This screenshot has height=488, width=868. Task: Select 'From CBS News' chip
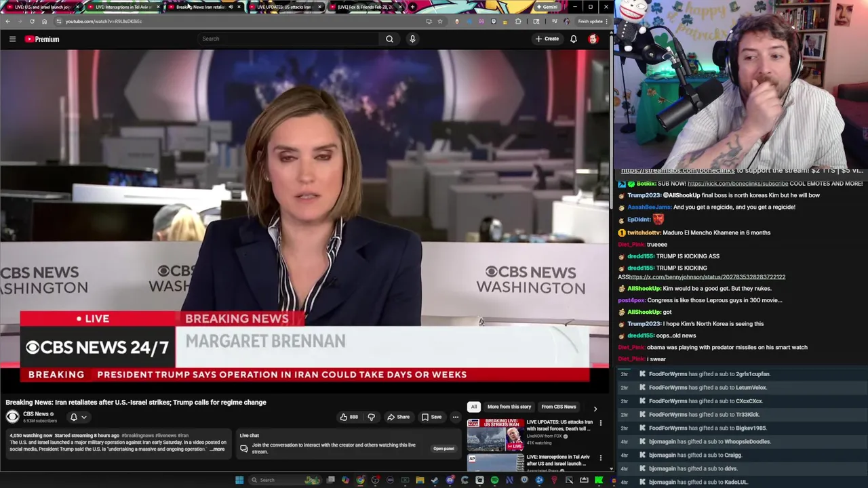(559, 407)
